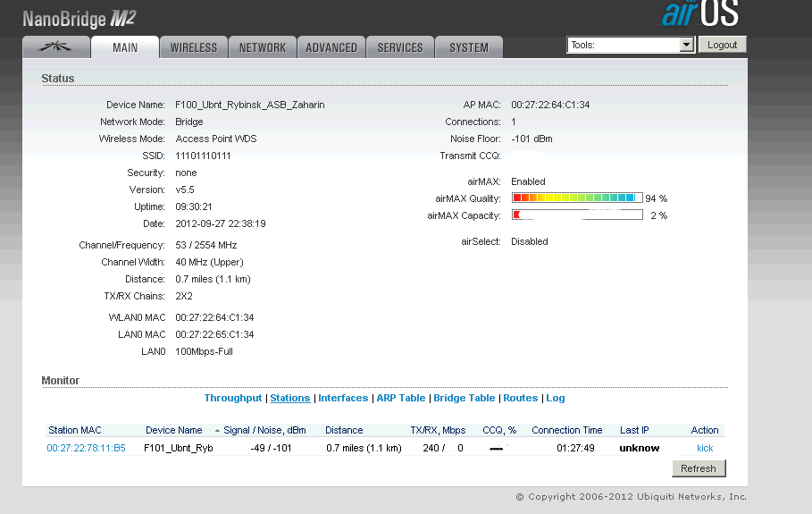Click the 100Mbps-Full LAN0 value
This screenshot has height=514, width=812.
(204, 351)
